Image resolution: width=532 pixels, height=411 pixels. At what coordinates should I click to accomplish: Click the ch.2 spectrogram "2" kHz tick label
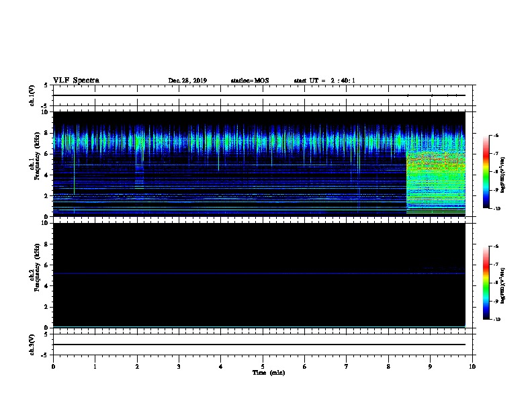tap(47, 307)
